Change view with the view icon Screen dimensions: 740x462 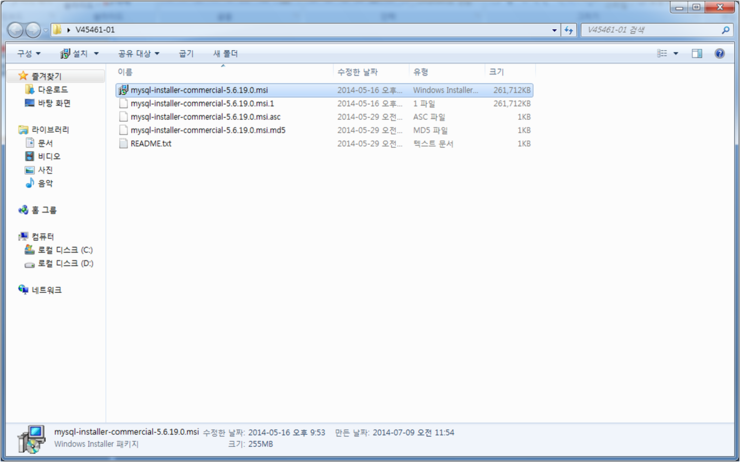662,53
